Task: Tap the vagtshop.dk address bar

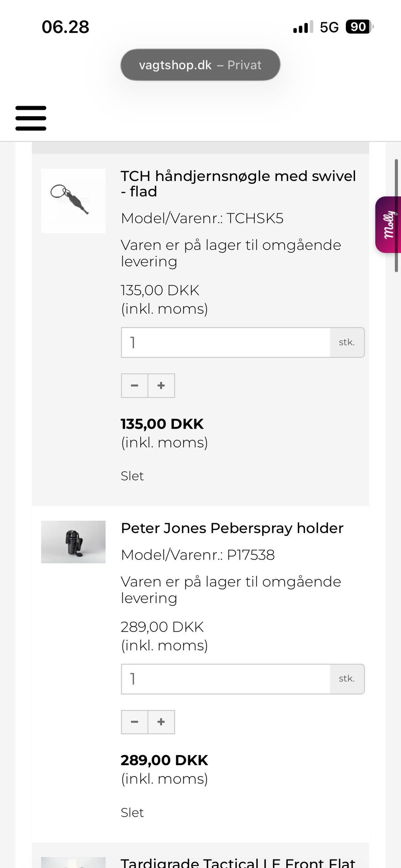Action: pos(200,65)
